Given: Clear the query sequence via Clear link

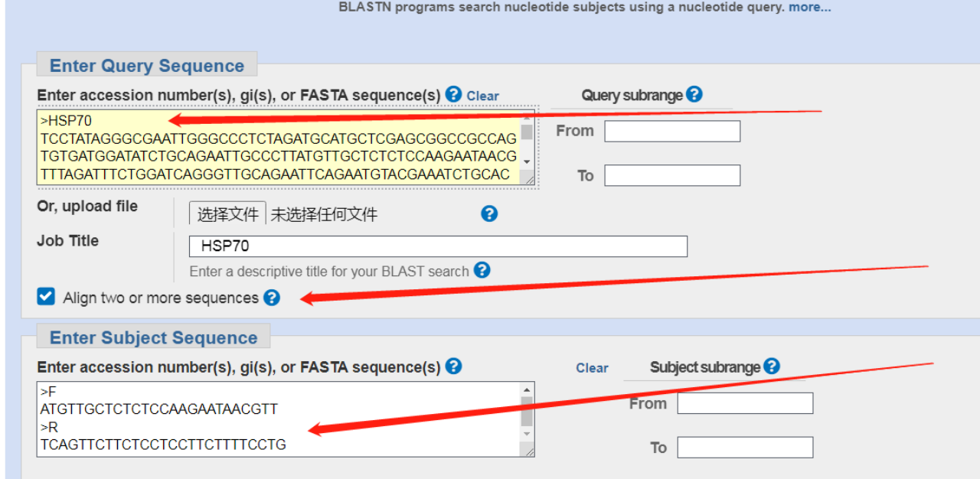Looking at the screenshot, I should [x=483, y=96].
